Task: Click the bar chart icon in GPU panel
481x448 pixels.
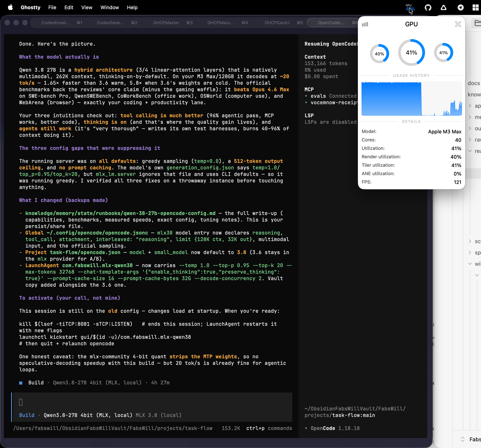Action: coord(365,24)
